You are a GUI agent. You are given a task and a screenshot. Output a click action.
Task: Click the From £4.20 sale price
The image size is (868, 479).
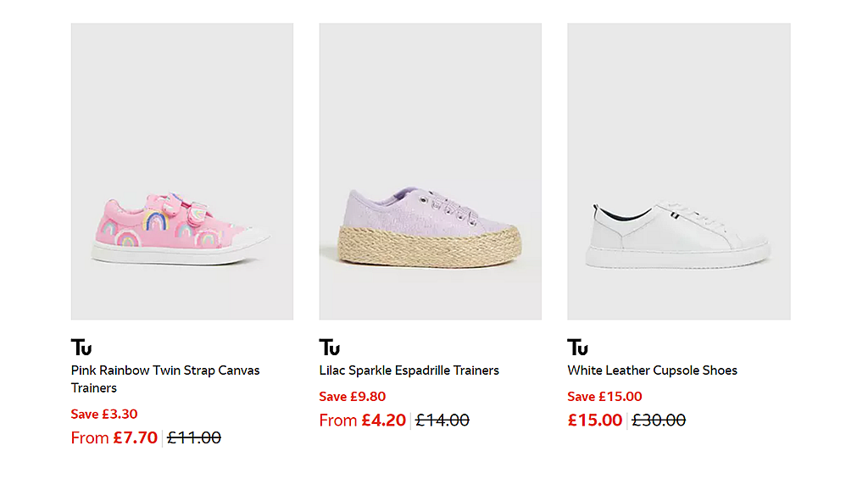point(363,421)
